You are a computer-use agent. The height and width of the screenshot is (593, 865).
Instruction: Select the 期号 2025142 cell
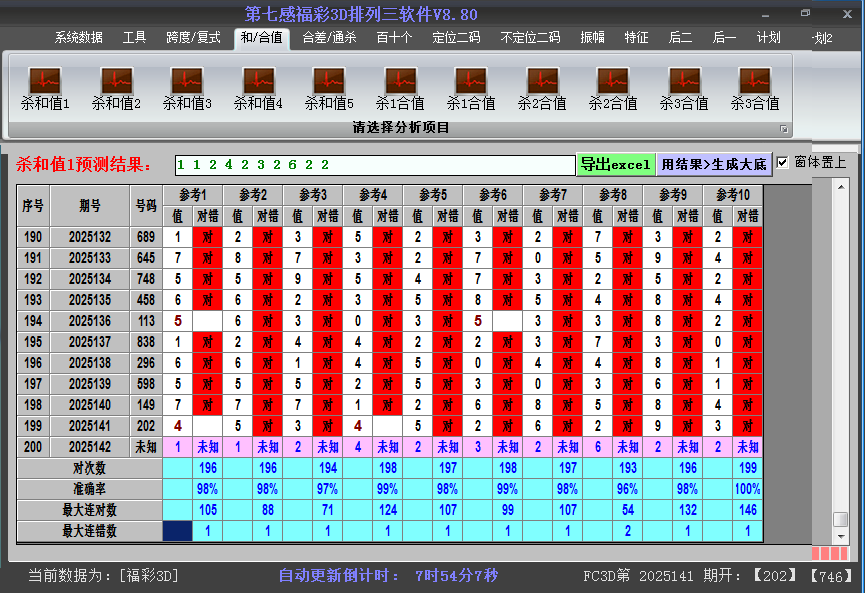click(x=90, y=447)
